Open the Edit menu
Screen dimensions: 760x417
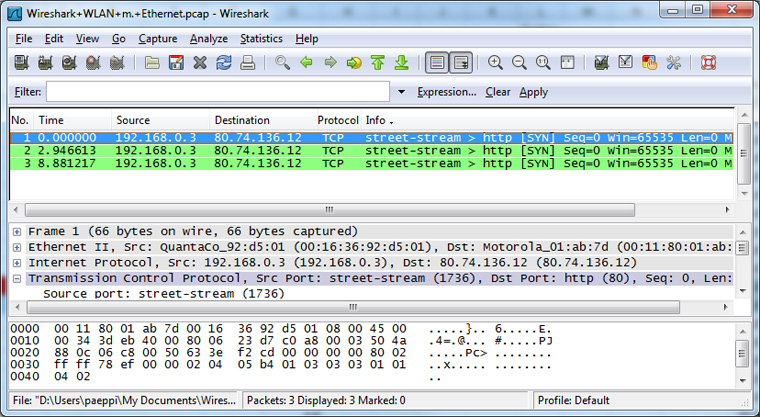tap(54, 39)
